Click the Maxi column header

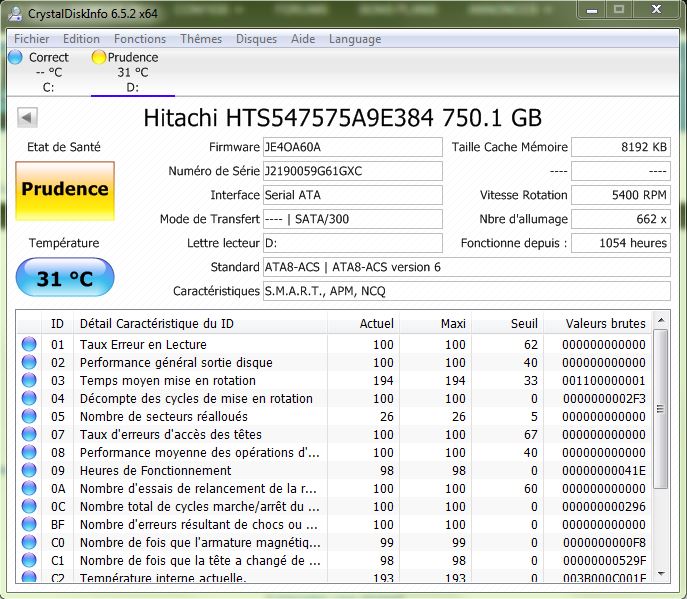point(435,323)
